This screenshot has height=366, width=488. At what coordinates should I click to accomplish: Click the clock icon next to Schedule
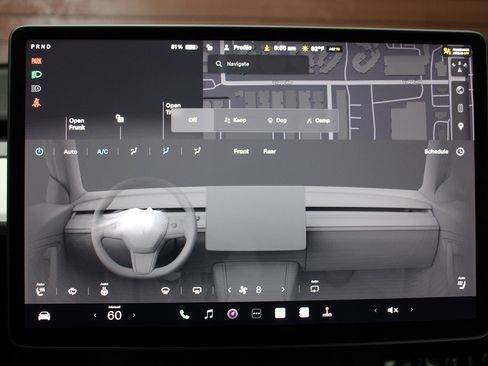pyautogui.click(x=460, y=152)
